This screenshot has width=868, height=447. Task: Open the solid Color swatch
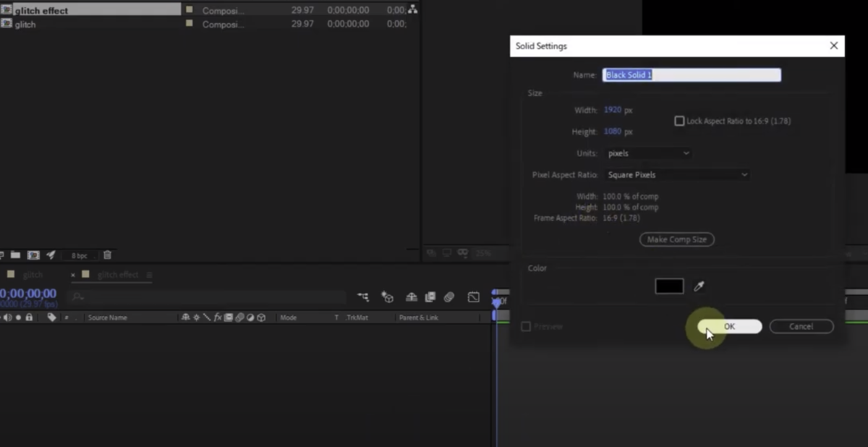pos(669,286)
